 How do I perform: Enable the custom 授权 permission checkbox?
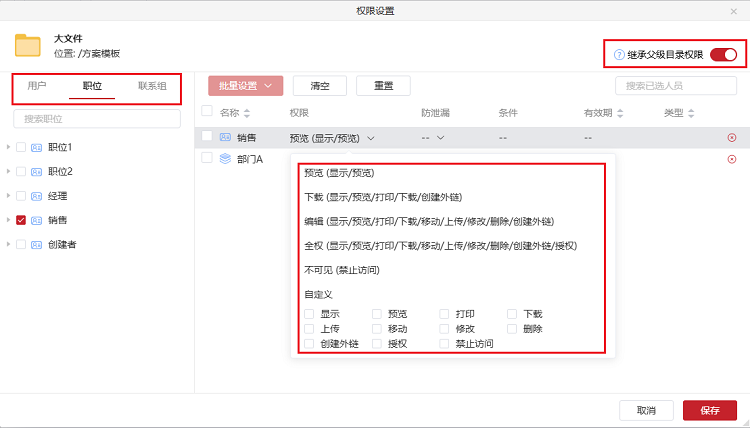pos(377,344)
